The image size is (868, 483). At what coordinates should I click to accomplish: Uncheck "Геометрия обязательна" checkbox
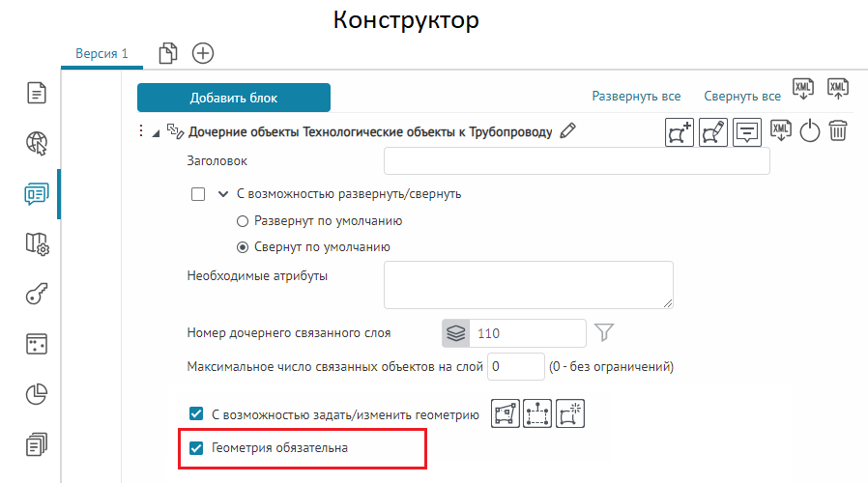tap(197, 448)
